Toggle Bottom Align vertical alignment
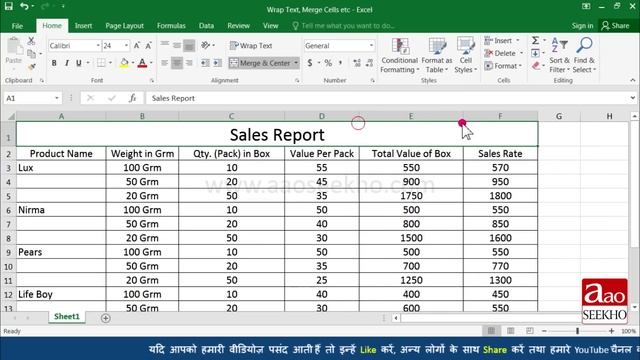This screenshot has height=360, width=640. coord(189,45)
